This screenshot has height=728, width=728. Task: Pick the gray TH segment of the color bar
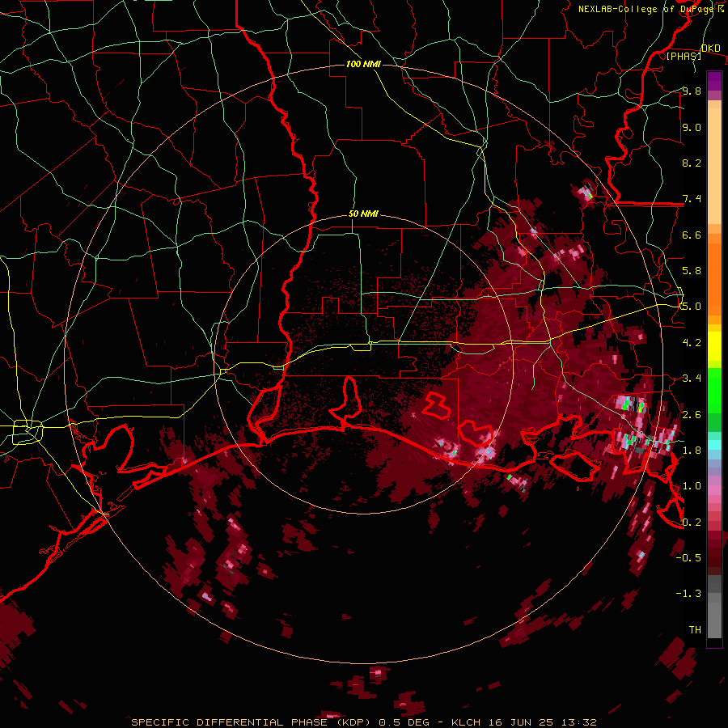coord(714,620)
